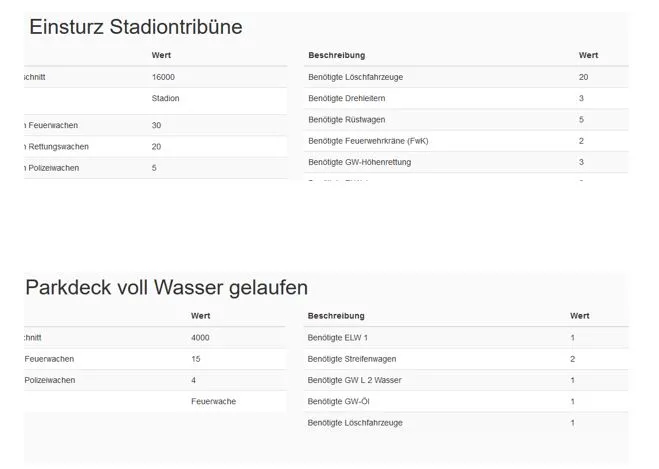Click the value 15 in Parkdeck table

(x=196, y=359)
